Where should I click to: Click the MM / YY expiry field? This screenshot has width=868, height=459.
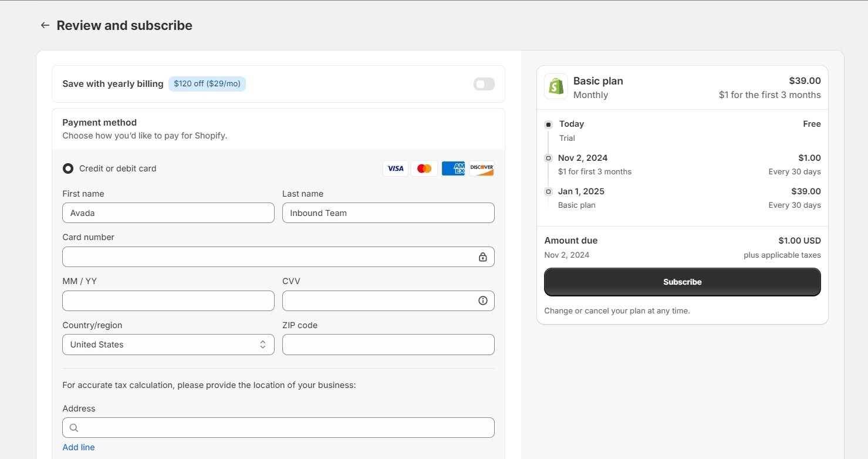coord(168,301)
